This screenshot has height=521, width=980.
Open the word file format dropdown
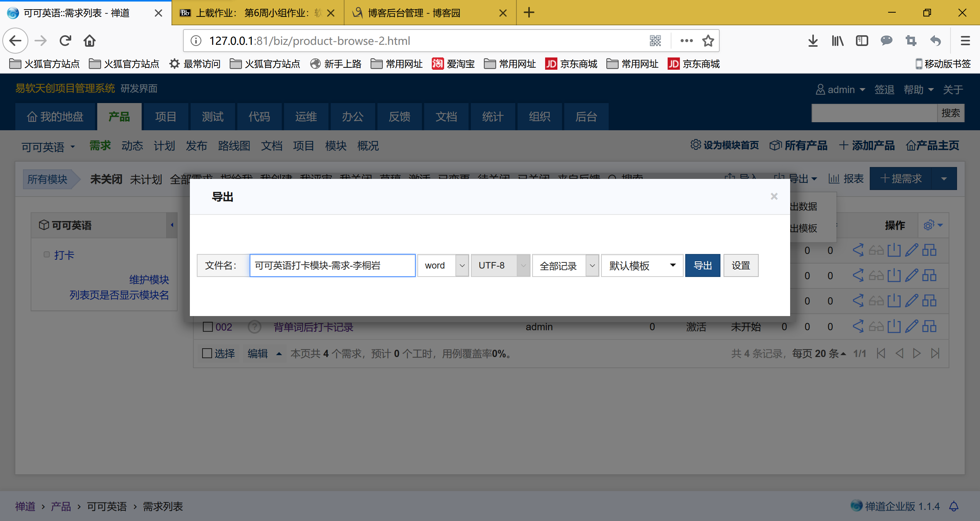pyautogui.click(x=443, y=265)
